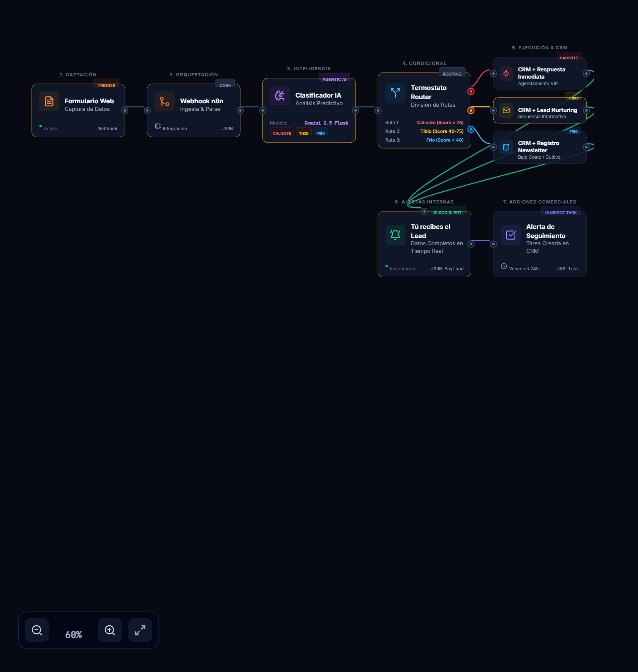This screenshot has width=638, height=672.
Task: Click the chip icon beside Integración
Action: pyautogui.click(x=158, y=126)
